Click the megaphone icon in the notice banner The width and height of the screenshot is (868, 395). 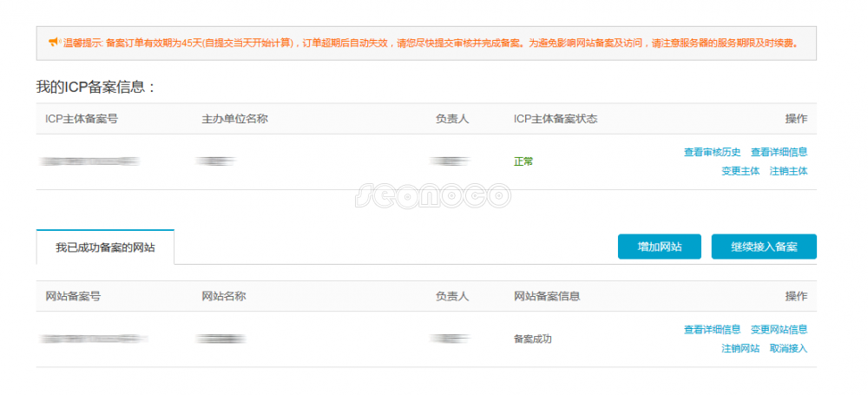[53, 42]
